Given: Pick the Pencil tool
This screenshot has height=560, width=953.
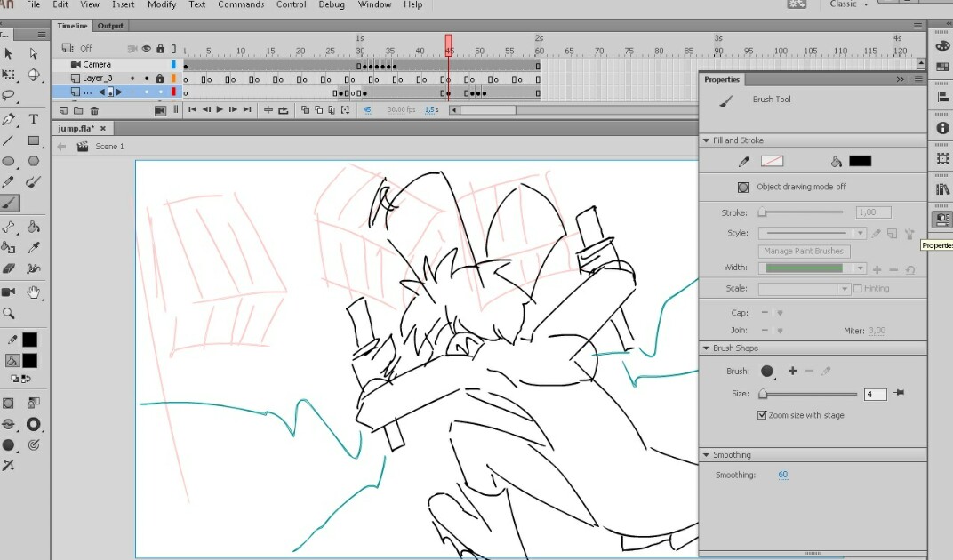Looking at the screenshot, I should coord(9,182).
